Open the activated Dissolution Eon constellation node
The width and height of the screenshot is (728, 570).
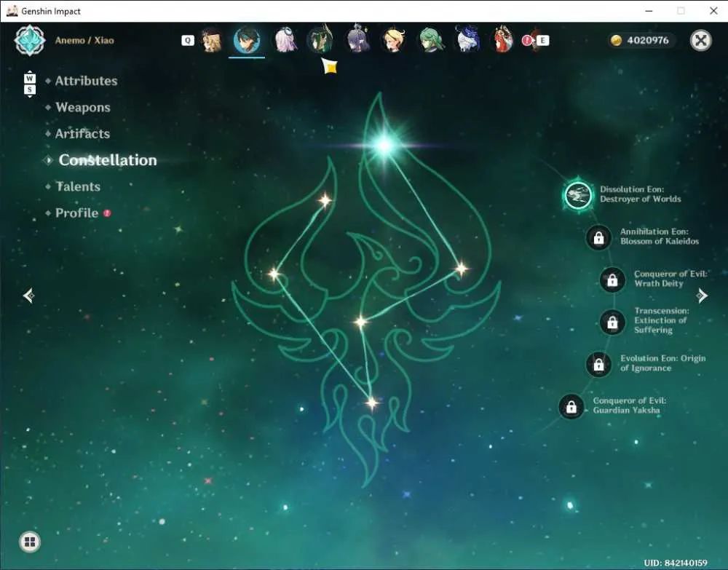[x=578, y=195]
